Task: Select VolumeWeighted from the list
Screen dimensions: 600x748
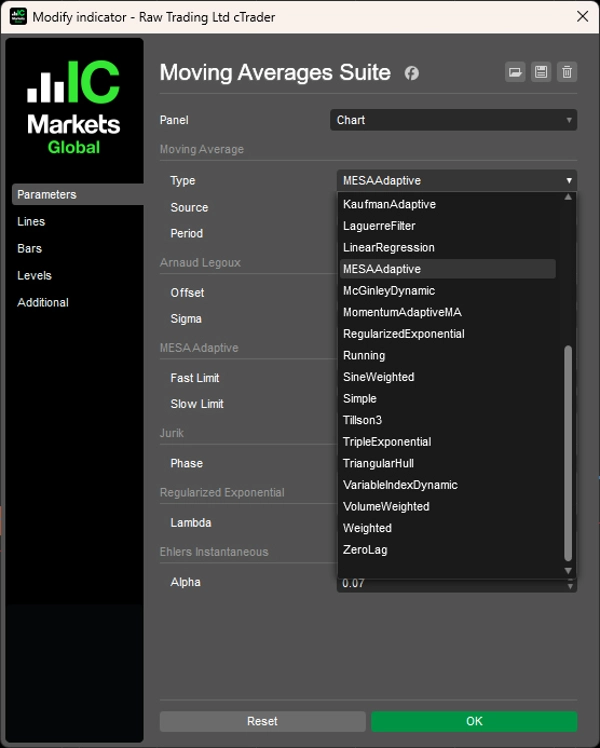Action: 448,506
